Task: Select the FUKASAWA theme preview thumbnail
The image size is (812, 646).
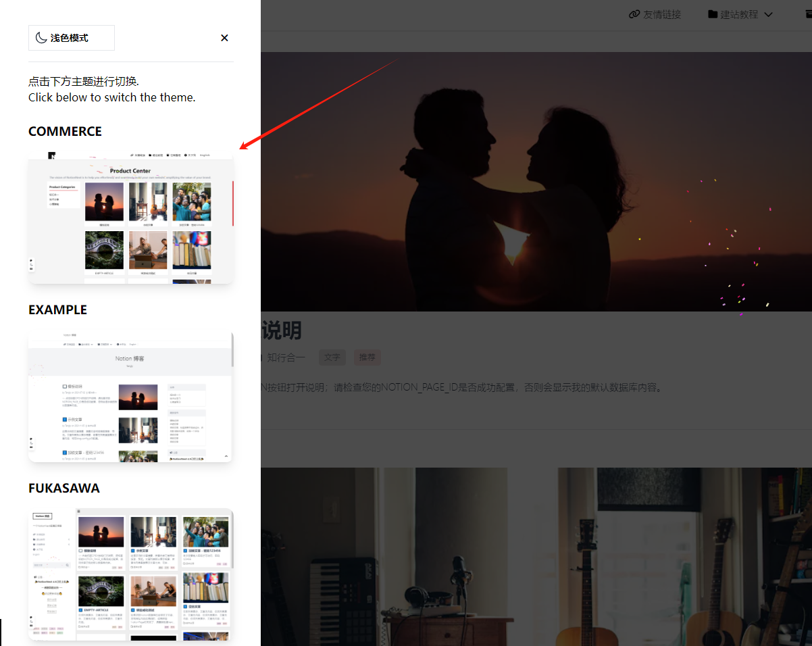Action: tap(131, 574)
